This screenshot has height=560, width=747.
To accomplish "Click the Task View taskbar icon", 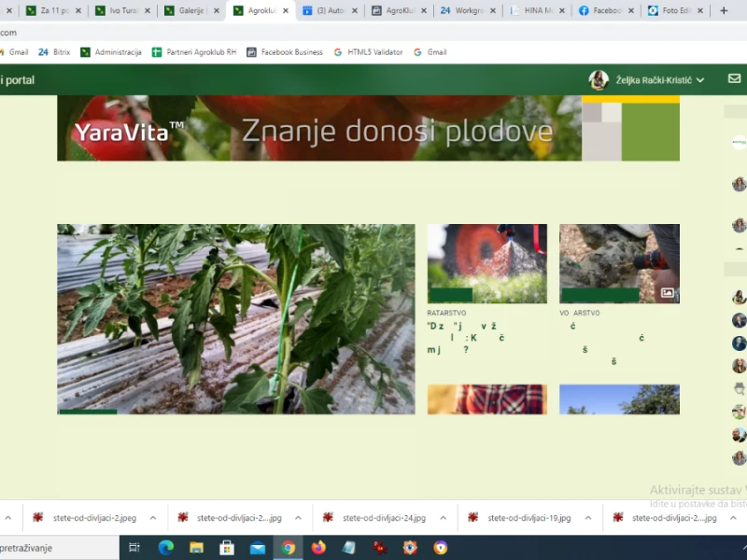I will [134, 548].
